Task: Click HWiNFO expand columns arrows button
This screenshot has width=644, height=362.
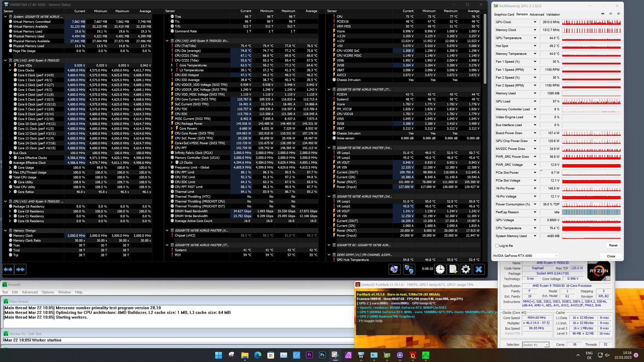Action: click(x=8, y=269)
